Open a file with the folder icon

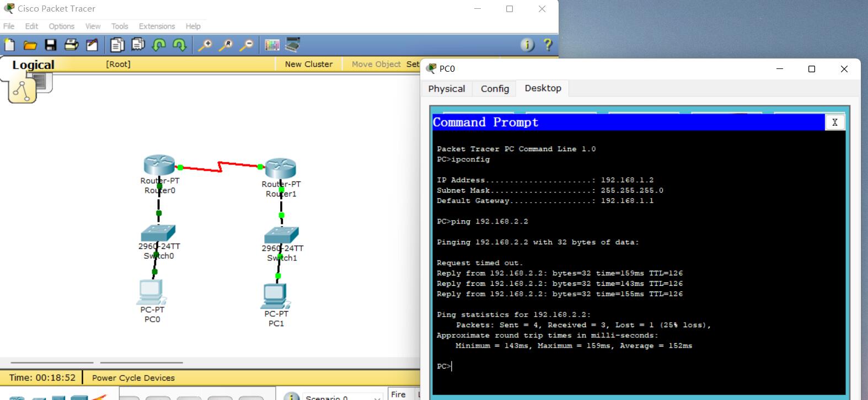[30, 45]
